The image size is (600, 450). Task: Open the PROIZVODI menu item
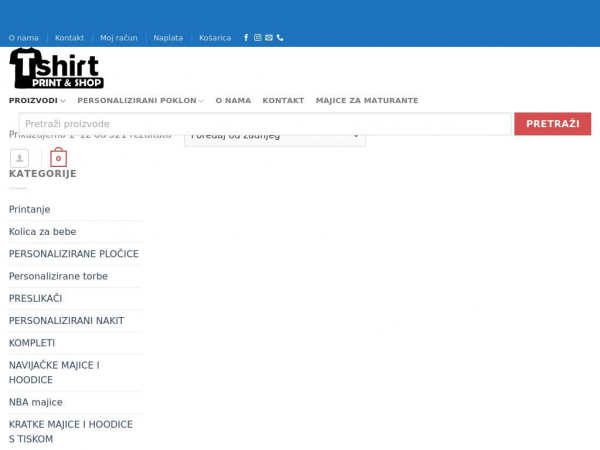tap(33, 100)
